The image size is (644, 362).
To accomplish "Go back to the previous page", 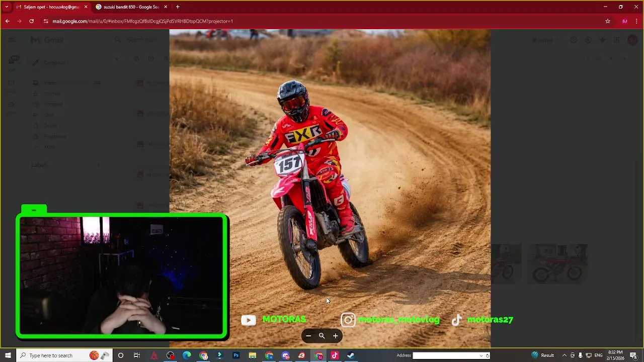I will [7, 21].
